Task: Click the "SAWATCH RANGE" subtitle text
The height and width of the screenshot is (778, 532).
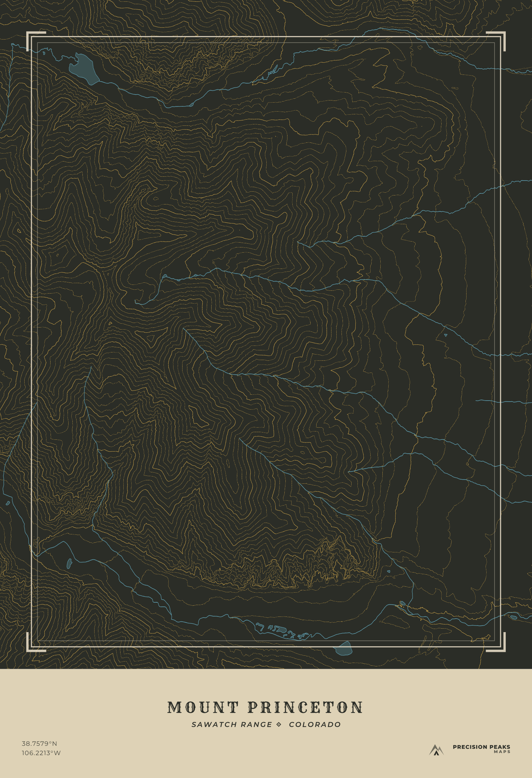Action: [232, 724]
